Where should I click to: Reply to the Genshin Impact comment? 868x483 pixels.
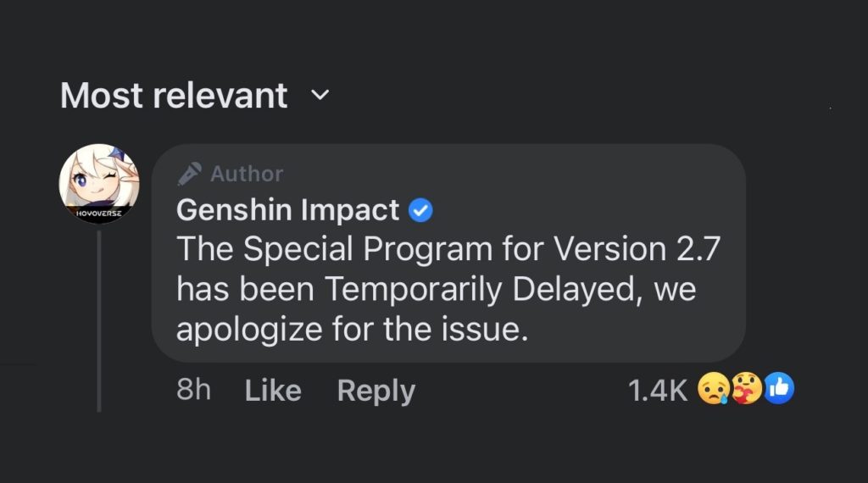376,391
